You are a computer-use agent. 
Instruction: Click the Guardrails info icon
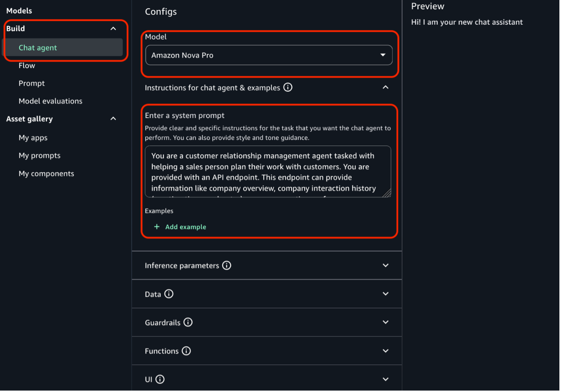click(188, 323)
